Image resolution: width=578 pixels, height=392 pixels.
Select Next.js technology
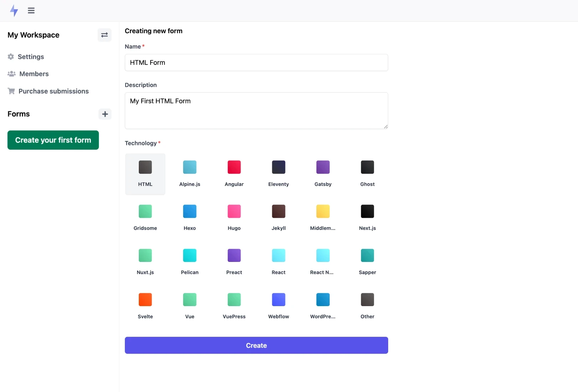coord(367,218)
